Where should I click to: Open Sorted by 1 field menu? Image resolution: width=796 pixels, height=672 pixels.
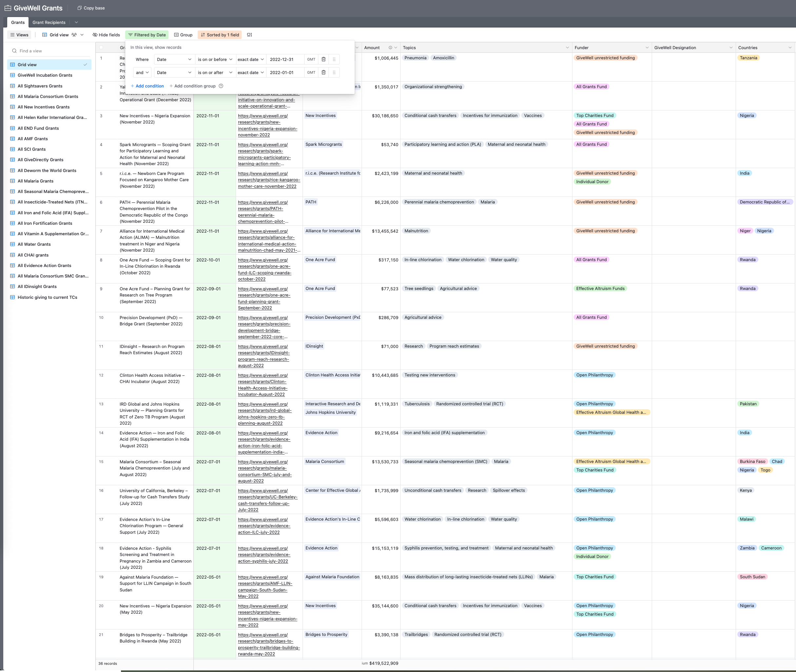[x=220, y=35]
